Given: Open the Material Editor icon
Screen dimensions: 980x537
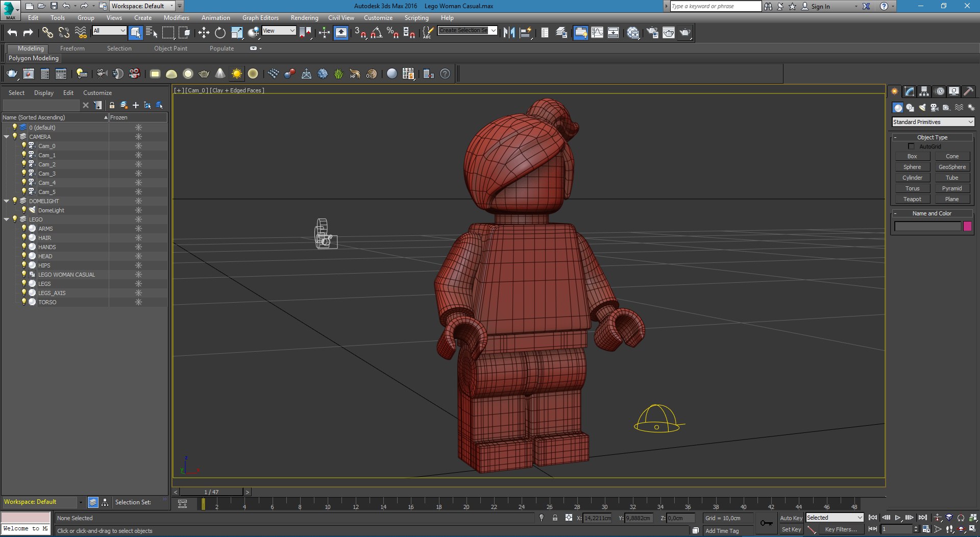Looking at the screenshot, I should click(633, 33).
